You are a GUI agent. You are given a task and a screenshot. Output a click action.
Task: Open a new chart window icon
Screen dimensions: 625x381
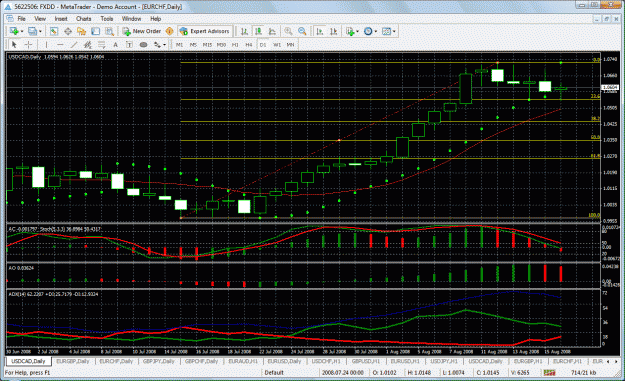(14, 31)
